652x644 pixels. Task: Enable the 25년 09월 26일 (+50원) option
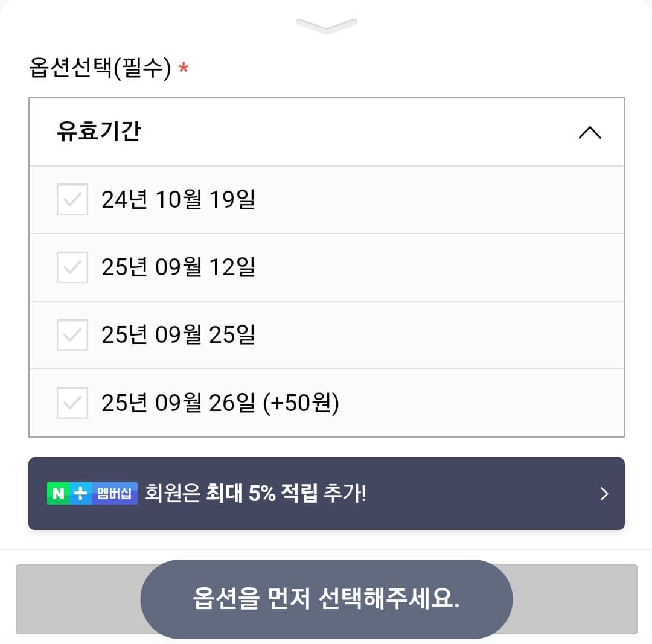72,402
